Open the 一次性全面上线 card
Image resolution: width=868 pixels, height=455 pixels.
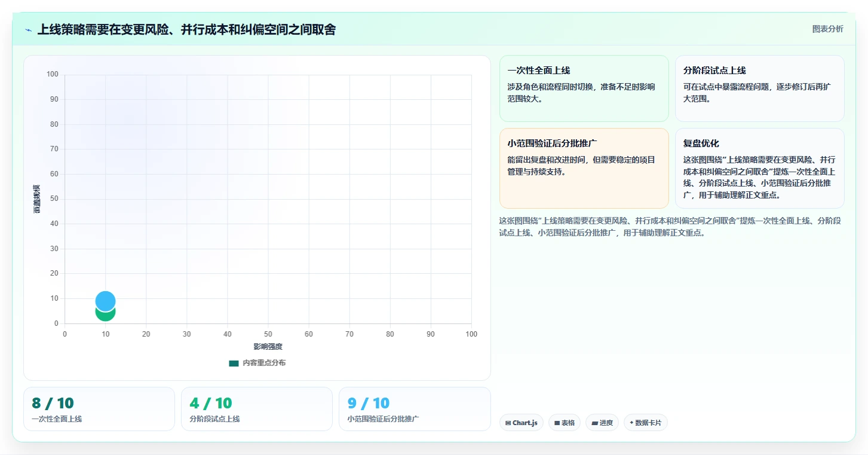click(x=584, y=88)
